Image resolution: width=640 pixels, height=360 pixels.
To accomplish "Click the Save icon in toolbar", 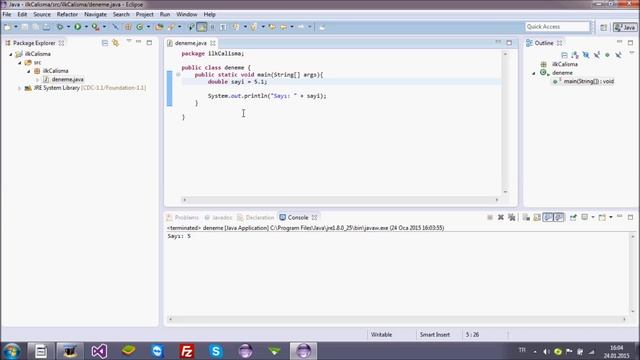I will click(25, 27).
